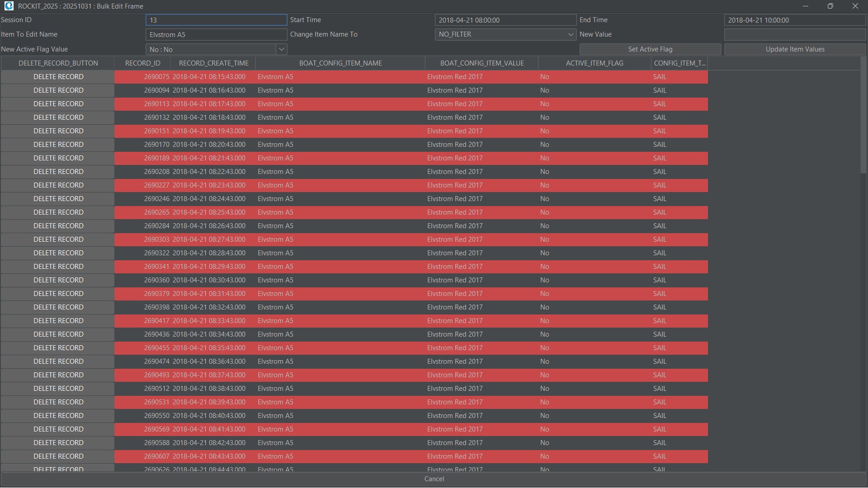The image size is (868, 488).
Task: Sort by the RECORD_ID column header
Action: (142, 63)
